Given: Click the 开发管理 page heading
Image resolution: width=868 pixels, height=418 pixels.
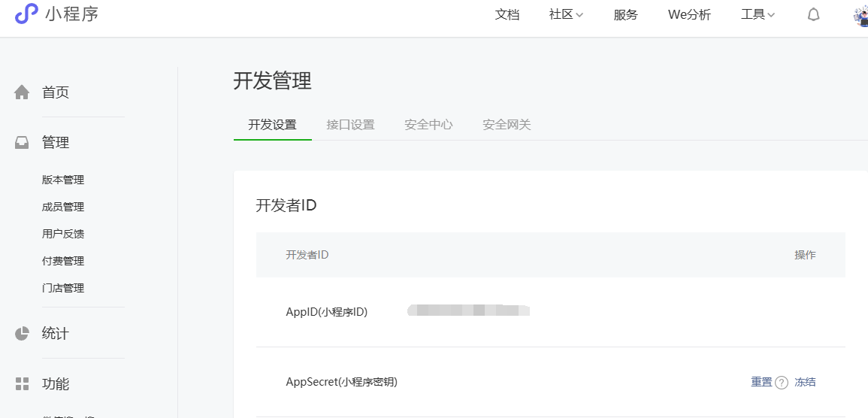Looking at the screenshot, I should [272, 81].
